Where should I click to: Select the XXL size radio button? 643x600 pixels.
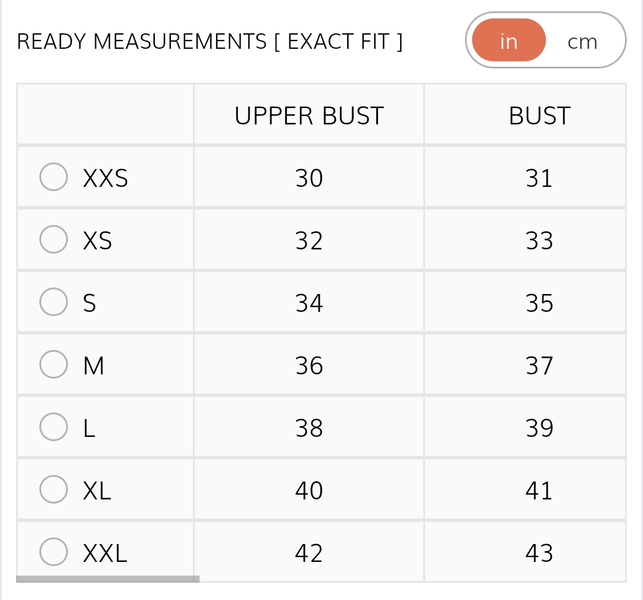[53, 552]
